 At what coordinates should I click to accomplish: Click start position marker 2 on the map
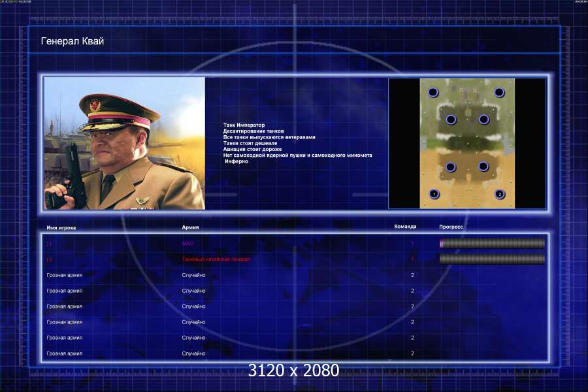(500, 194)
